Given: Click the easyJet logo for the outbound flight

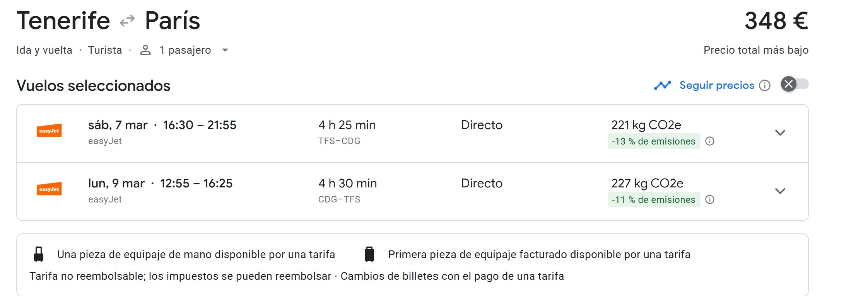Looking at the screenshot, I should 49,131.
